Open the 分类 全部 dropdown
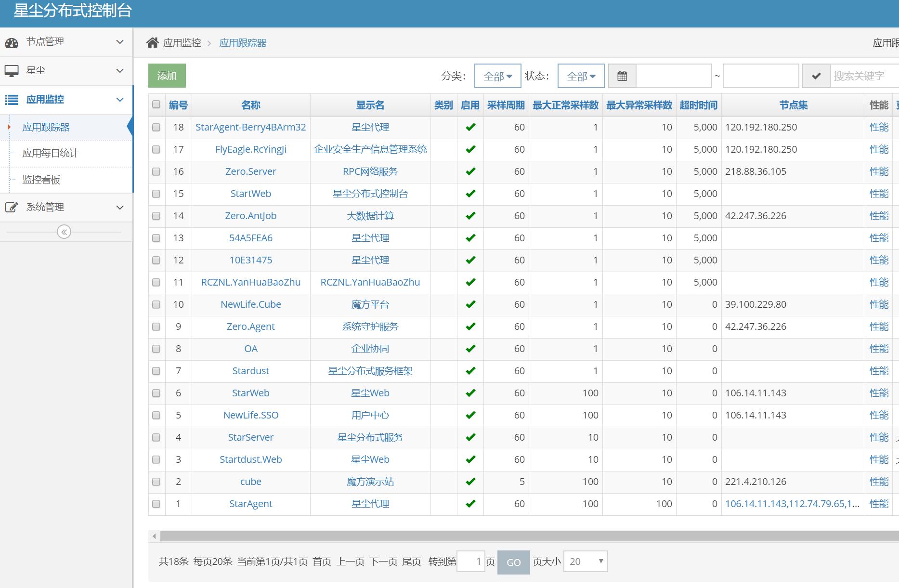 (x=497, y=76)
